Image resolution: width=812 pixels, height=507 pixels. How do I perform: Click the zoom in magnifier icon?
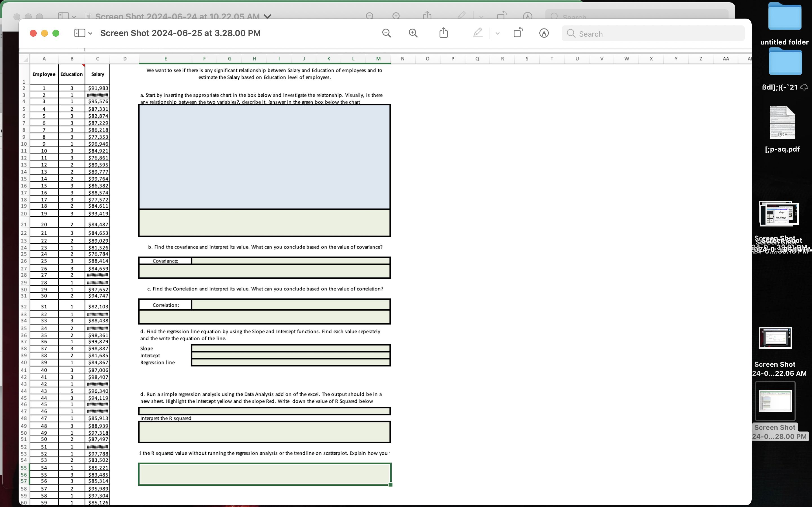click(x=413, y=33)
